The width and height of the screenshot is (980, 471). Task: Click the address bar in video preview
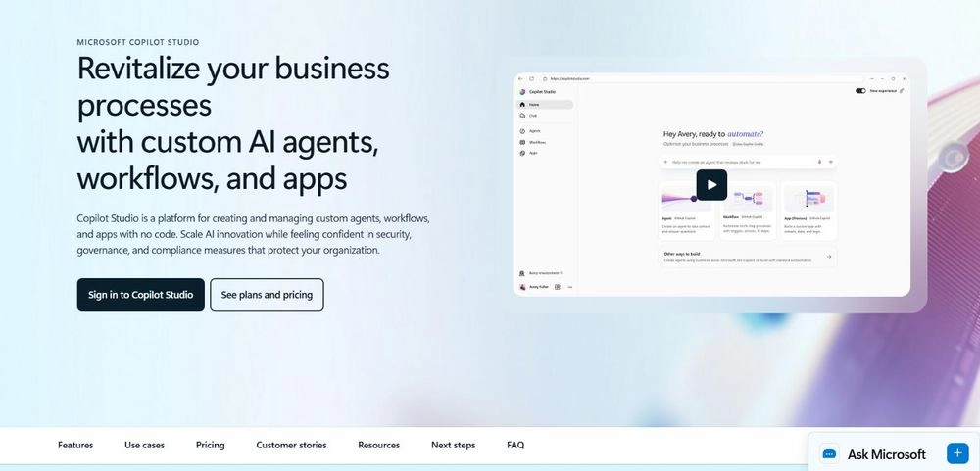[x=702, y=78]
